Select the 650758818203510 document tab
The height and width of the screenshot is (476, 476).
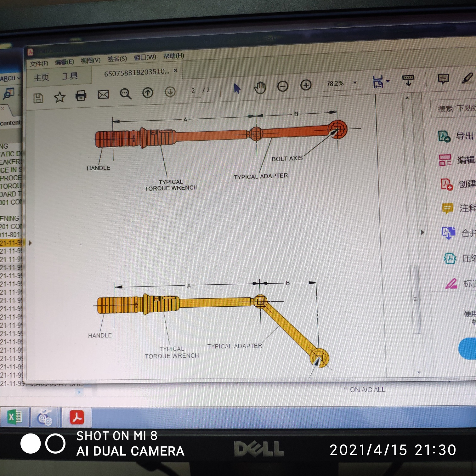[137, 72]
